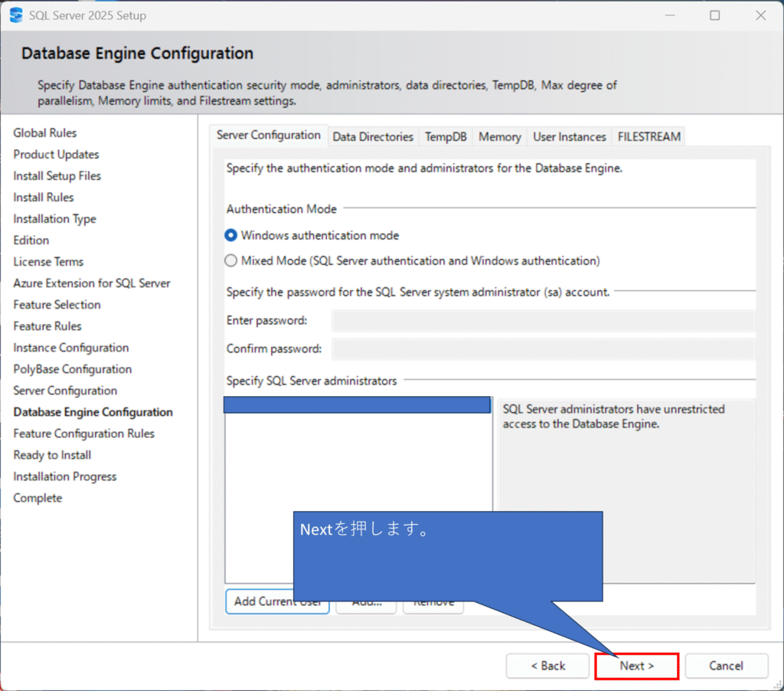Screen dimensions: 784x691
Task: Click PolyBase Configuration step
Action: pos(73,370)
